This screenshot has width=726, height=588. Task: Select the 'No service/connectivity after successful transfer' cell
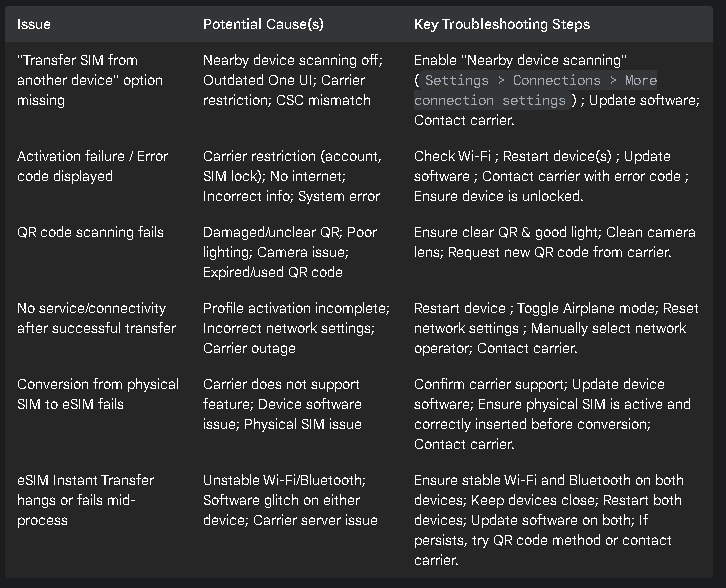pyautogui.click(x=96, y=318)
